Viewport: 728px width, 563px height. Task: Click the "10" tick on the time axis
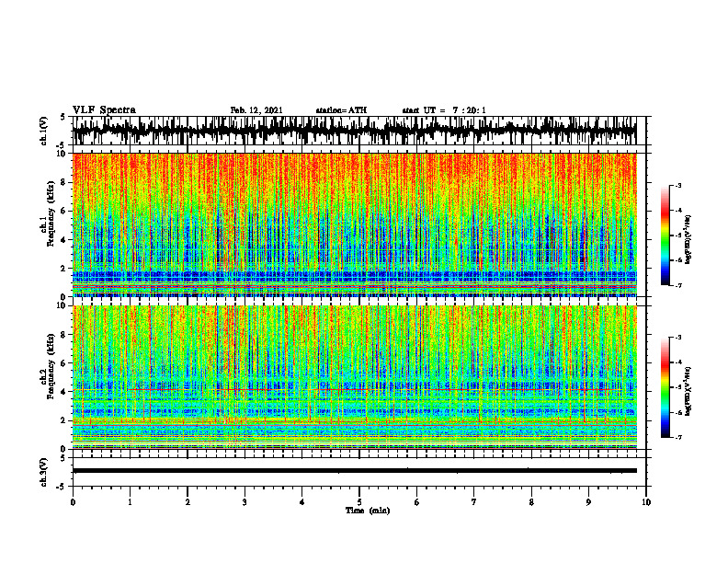click(646, 502)
